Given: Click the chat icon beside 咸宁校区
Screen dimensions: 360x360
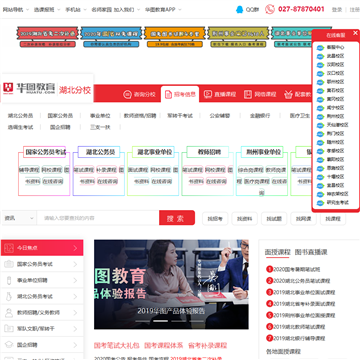Looking at the screenshot, I should pyautogui.click(x=320, y=108).
